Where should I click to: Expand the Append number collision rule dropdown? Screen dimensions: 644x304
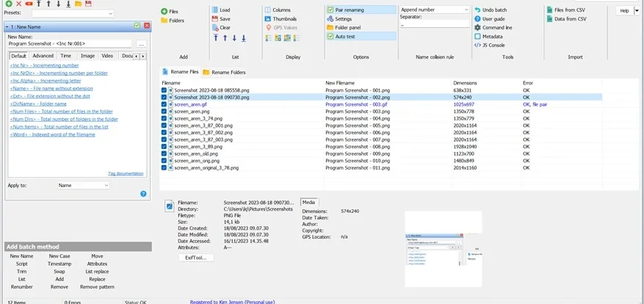click(435, 10)
